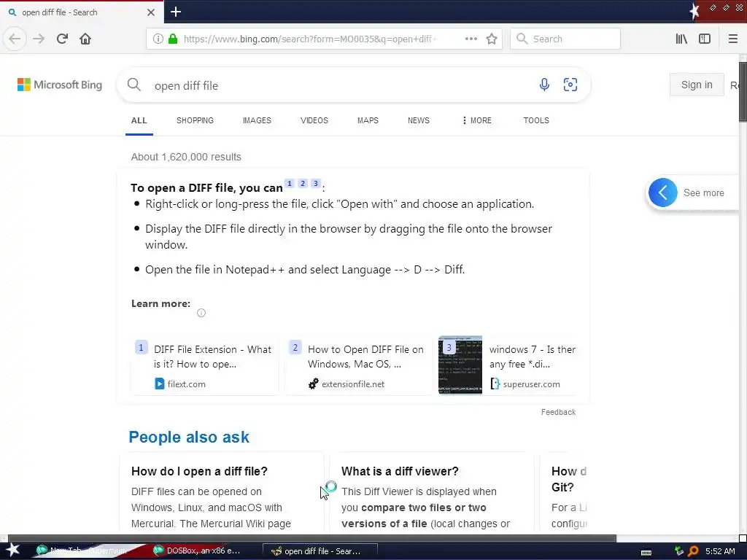The image size is (747, 560).
Task: Click citation number 2 superscript
Action: 303,183
